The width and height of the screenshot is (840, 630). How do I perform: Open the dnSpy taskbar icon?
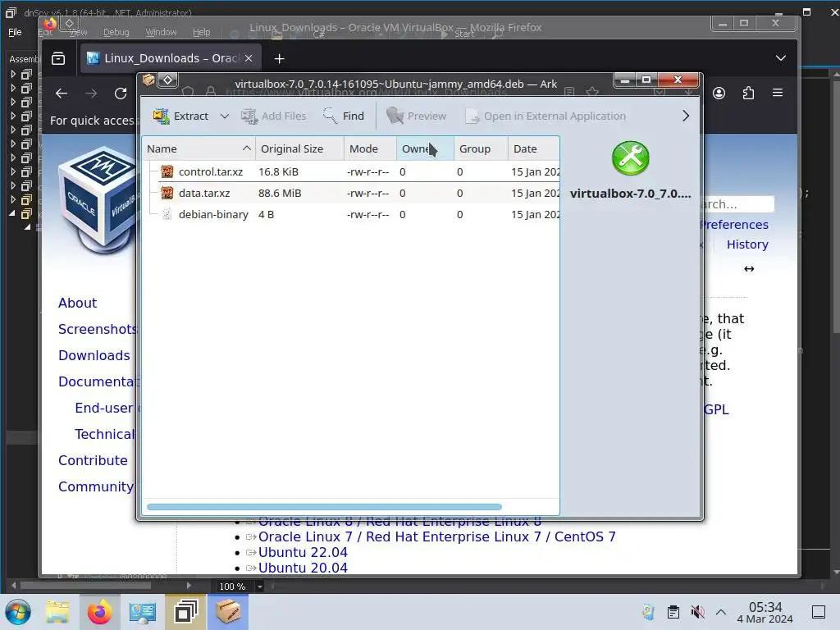[185, 612]
